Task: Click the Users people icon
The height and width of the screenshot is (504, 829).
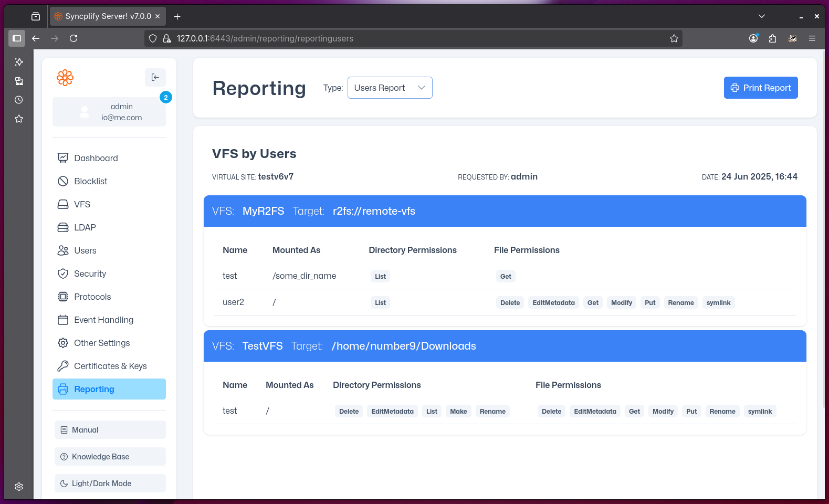Action: pyautogui.click(x=63, y=250)
